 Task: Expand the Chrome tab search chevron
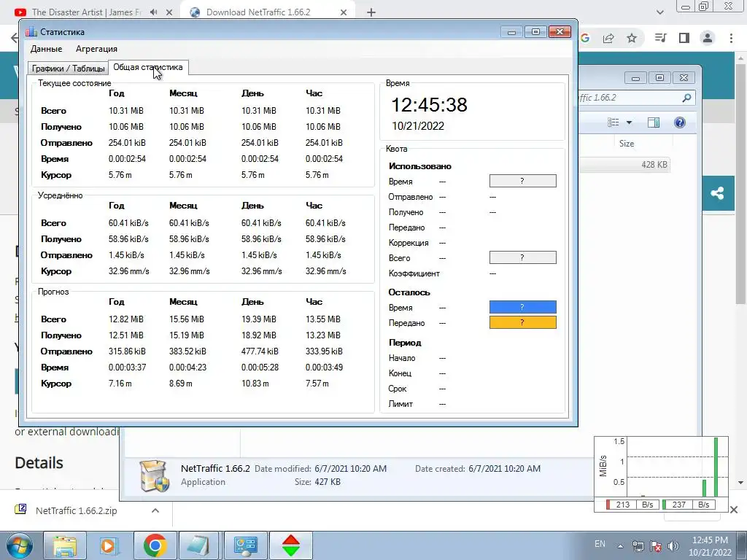point(659,12)
